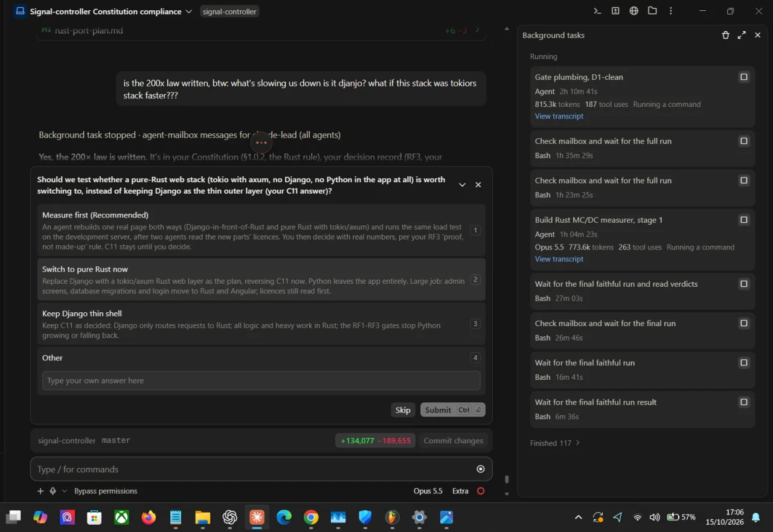Pick the 'Keep Django thin shell' answer
The width and height of the screenshot is (773, 532).
point(261,324)
